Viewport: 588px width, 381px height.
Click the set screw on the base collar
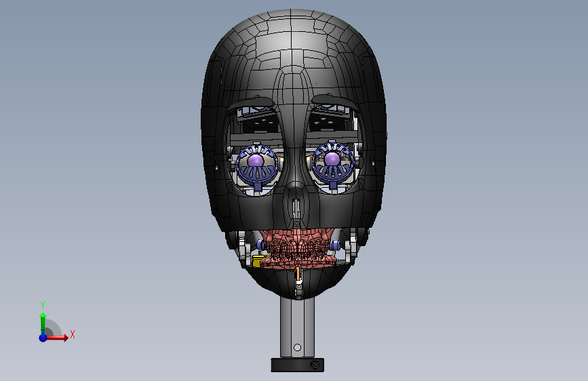[x=315, y=365]
